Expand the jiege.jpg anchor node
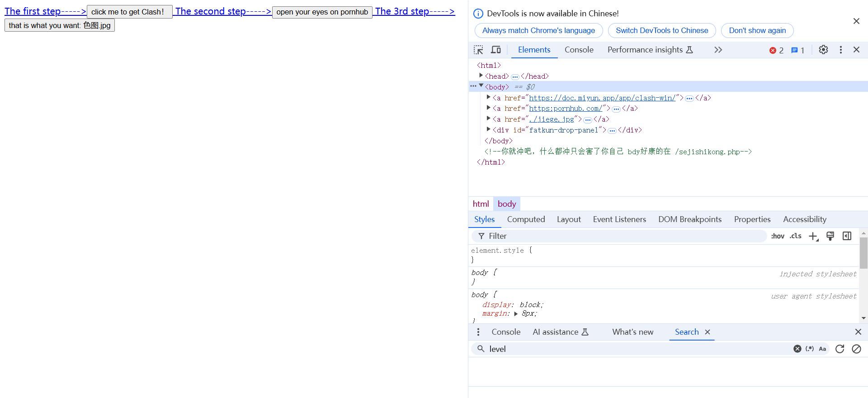868x398 pixels. pyautogui.click(x=489, y=118)
